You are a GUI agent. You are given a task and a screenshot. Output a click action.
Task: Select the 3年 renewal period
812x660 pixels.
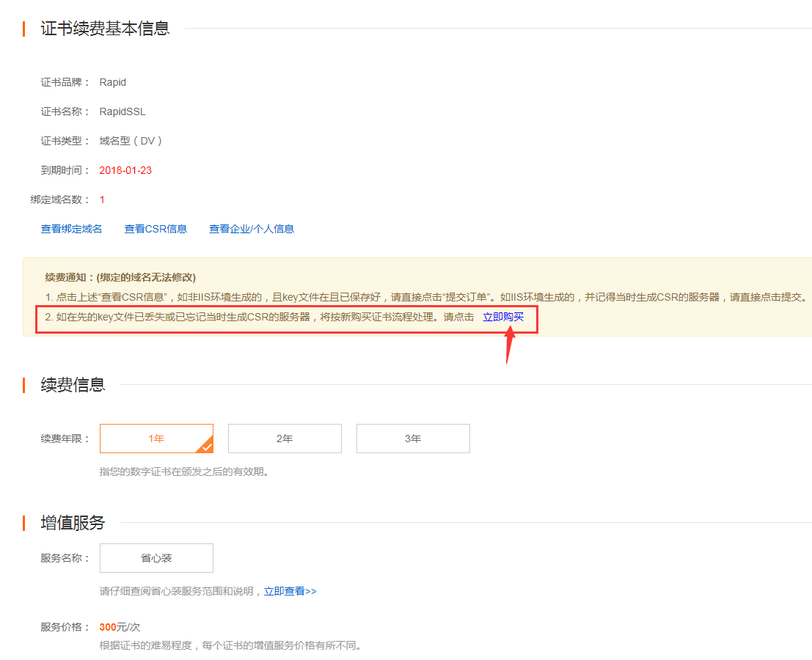413,439
